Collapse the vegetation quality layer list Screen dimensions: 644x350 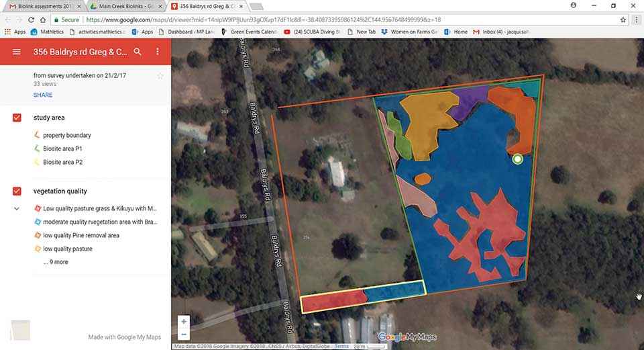click(x=17, y=209)
